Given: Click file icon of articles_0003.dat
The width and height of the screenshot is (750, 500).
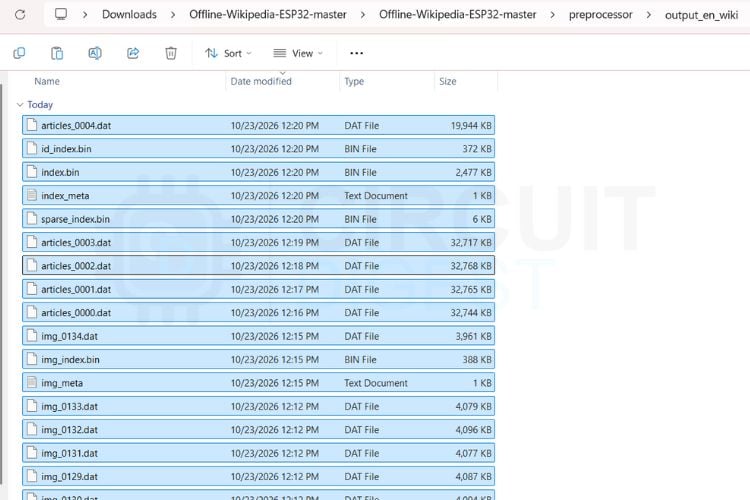Looking at the screenshot, I should [32, 242].
